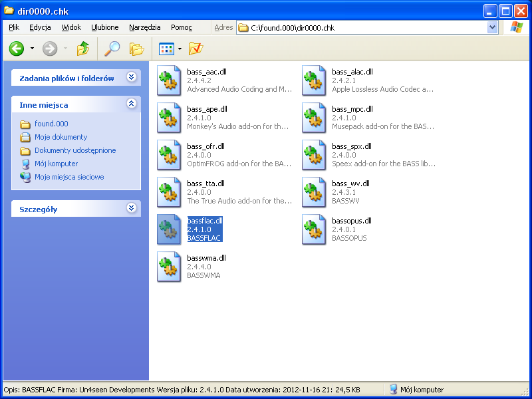Screen dimensions: 532x399
Task: Select the bass_mpc.dll file icon
Action: coord(314,118)
